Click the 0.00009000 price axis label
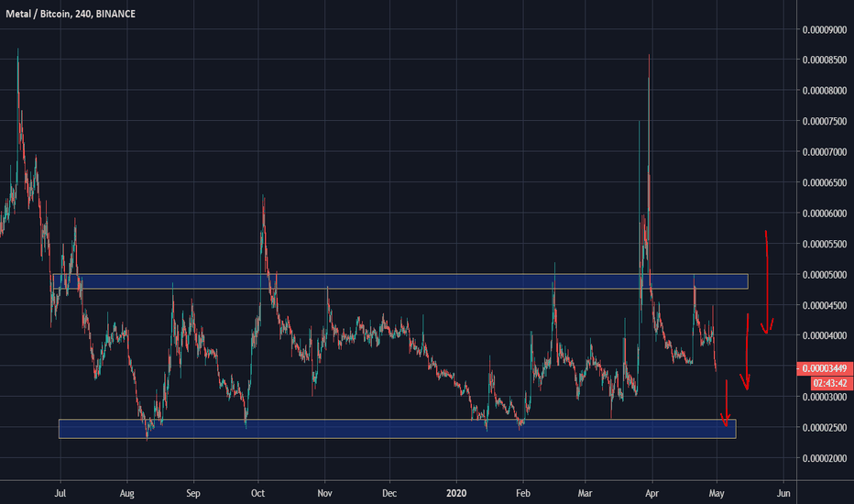Image resolution: width=854 pixels, height=504 pixels. coord(824,30)
